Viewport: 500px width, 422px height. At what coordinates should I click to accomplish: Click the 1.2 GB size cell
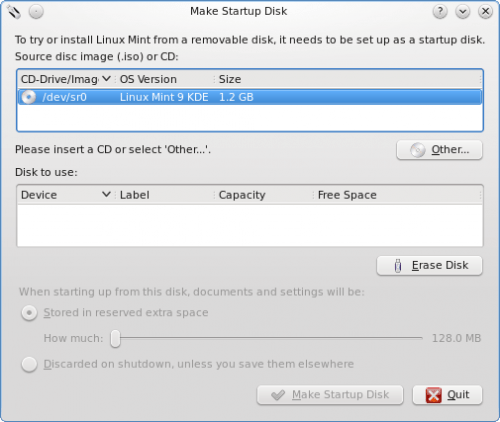pyautogui.click(x=236, y=97)
